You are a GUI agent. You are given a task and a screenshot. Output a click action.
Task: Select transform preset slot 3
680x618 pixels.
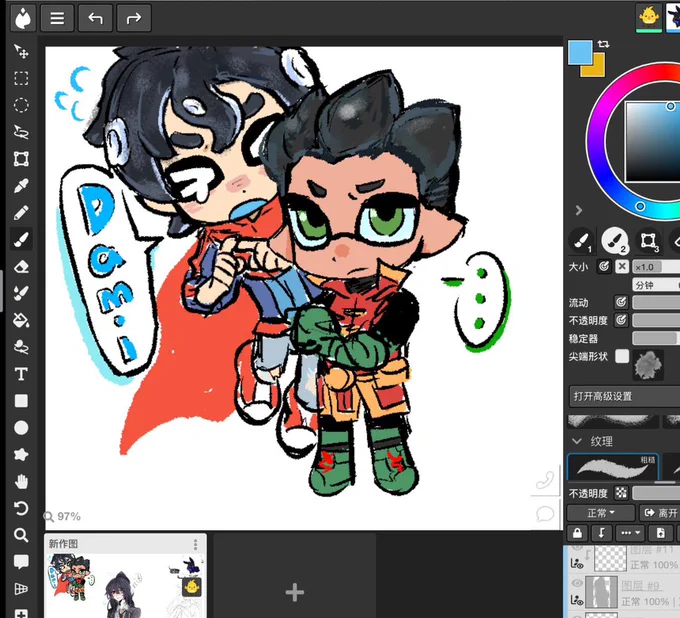pos(648,240)
